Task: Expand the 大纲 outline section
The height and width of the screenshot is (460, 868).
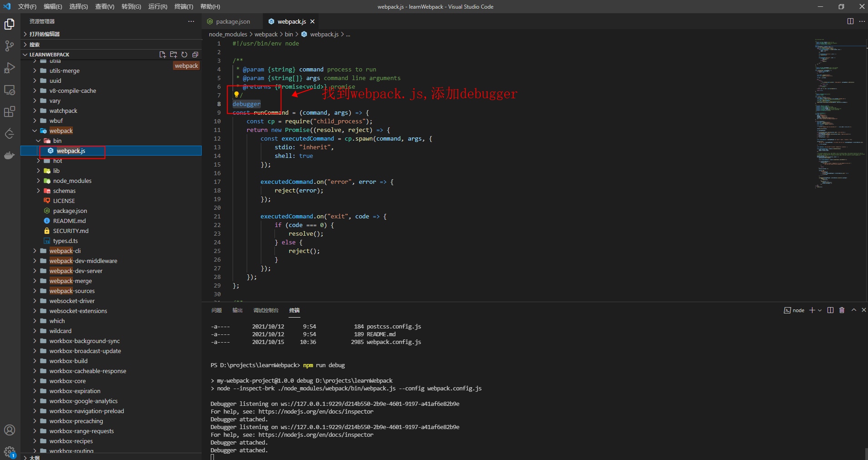Action: tap(111, 457)
